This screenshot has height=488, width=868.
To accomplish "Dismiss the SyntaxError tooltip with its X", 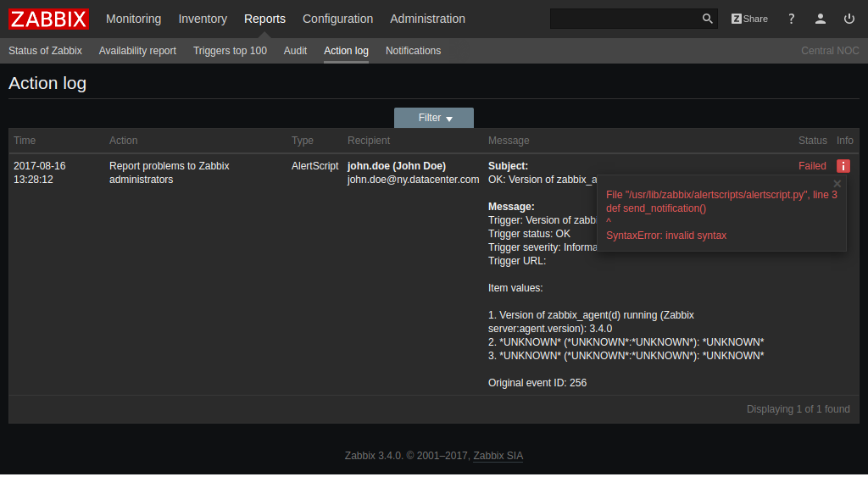I will point(837,183).
